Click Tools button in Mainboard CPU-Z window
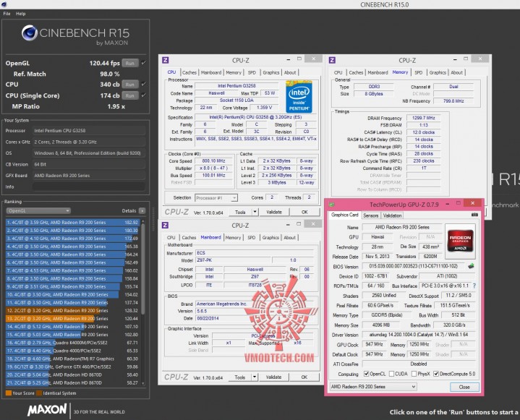This screenshot has height=420, width=520. tap(240, 377)
